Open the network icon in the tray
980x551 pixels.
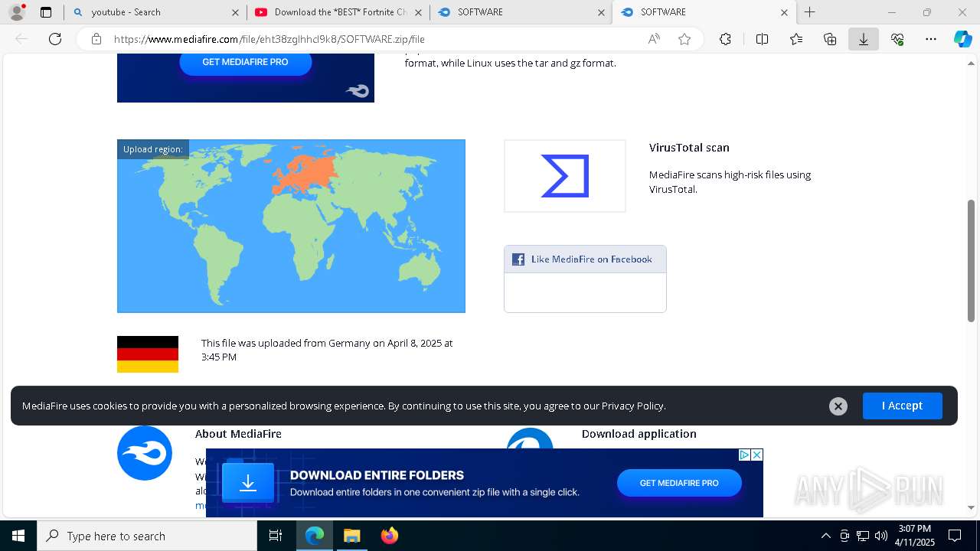point(863,536)
